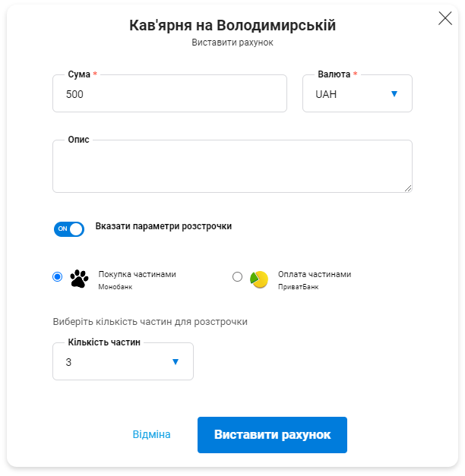Viewport: 465px width, 476px height.
Task: Close the invoice dialog with the X icon
Action: [445, 18]
